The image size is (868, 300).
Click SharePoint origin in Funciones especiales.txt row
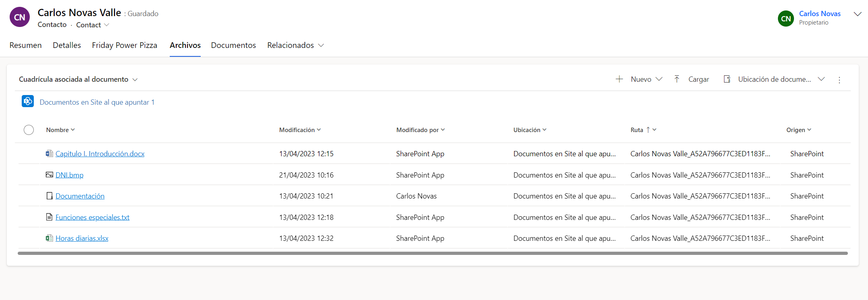[807, 217]
